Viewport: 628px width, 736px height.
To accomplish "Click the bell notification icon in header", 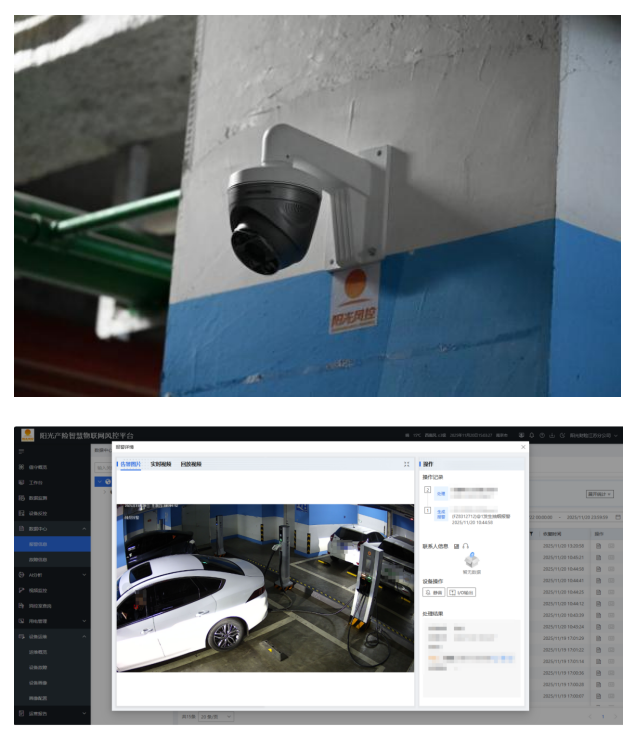I will [x=532, y=436].
